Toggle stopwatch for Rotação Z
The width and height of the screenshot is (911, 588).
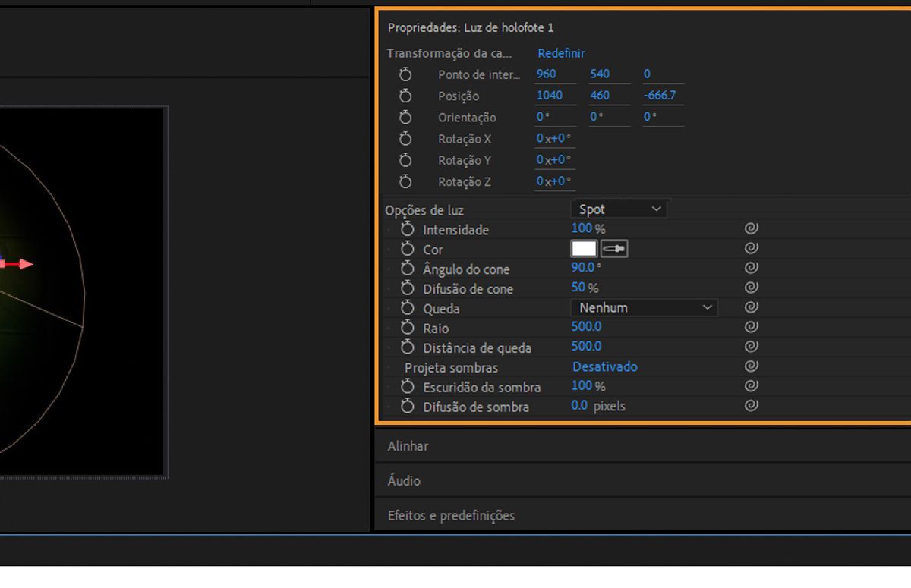pos(405,181)
